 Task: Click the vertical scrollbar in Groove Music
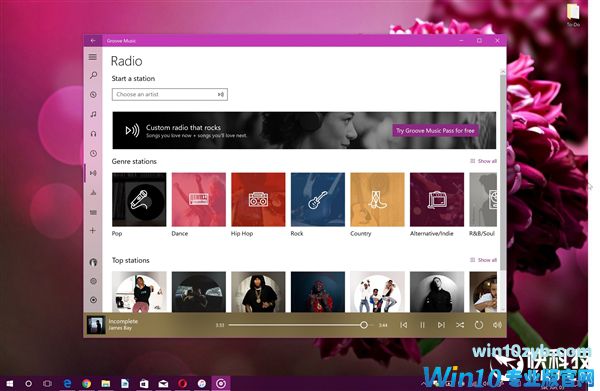click(503, 172)
